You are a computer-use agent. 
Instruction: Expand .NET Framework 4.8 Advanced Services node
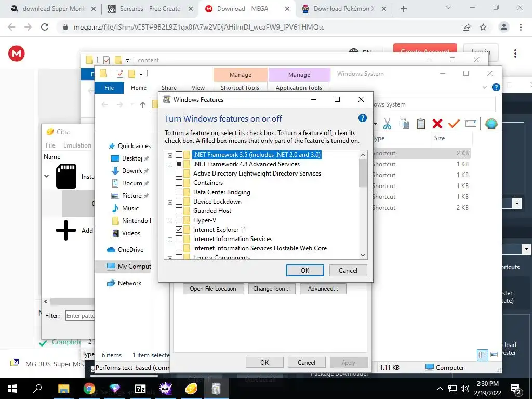coord(170,165)
